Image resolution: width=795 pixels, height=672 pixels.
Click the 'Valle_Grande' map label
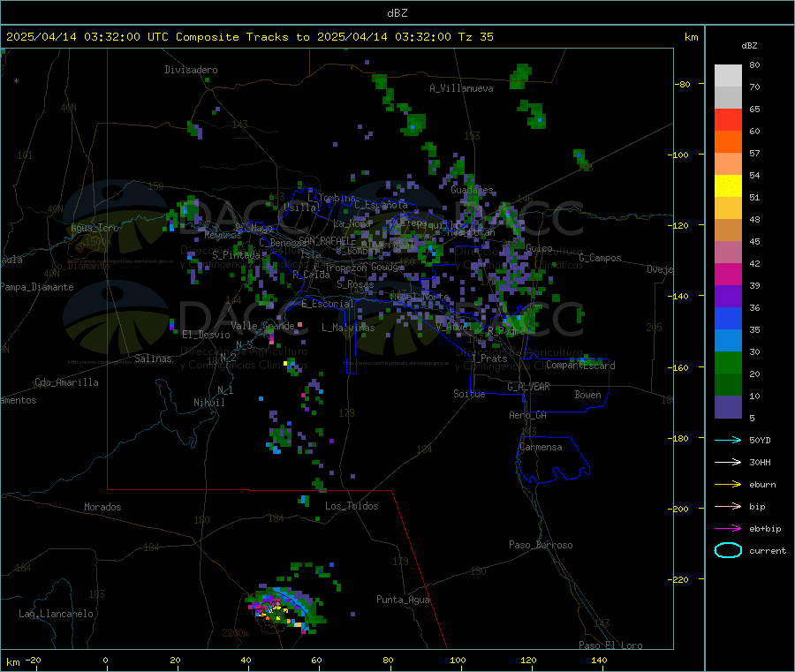click(262, 326)
